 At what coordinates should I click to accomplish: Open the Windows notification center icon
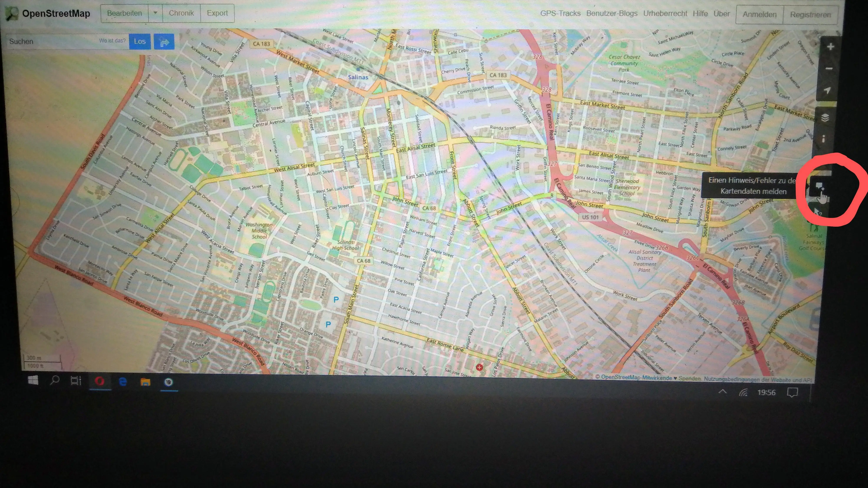792,393
